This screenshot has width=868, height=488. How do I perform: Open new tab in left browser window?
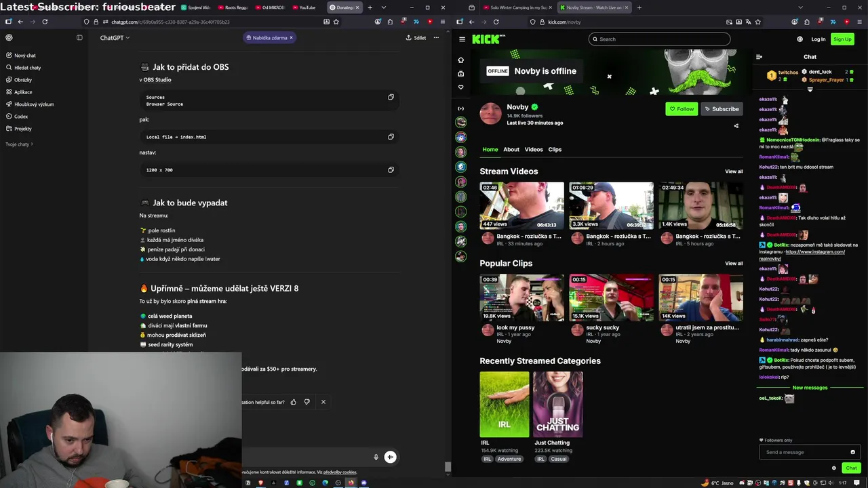[370, 7]
